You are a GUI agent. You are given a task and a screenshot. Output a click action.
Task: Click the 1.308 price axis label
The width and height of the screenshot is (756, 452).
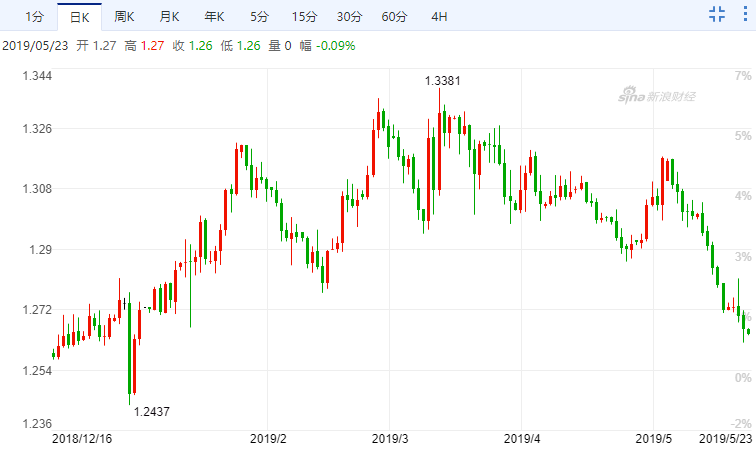tap(37, 189)
